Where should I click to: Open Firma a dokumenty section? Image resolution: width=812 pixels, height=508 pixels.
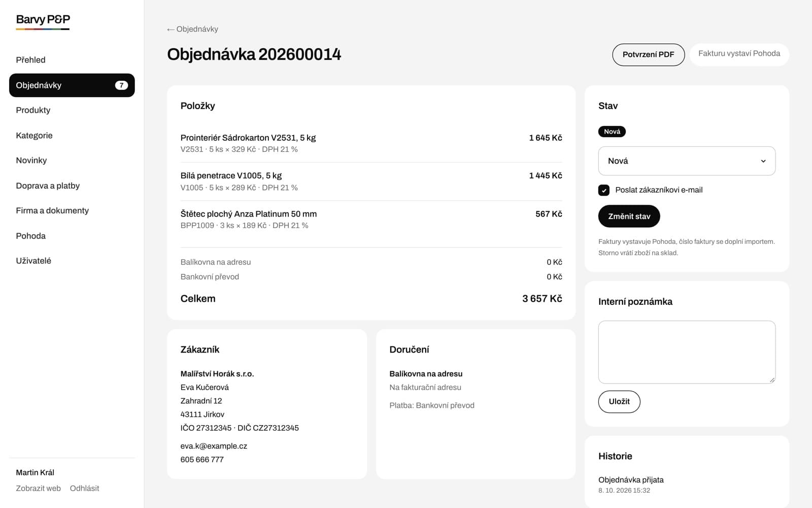52,211
